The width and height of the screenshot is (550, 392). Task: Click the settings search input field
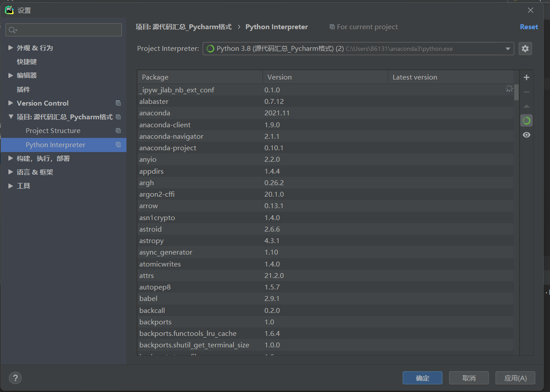click(x=64, y=30)
